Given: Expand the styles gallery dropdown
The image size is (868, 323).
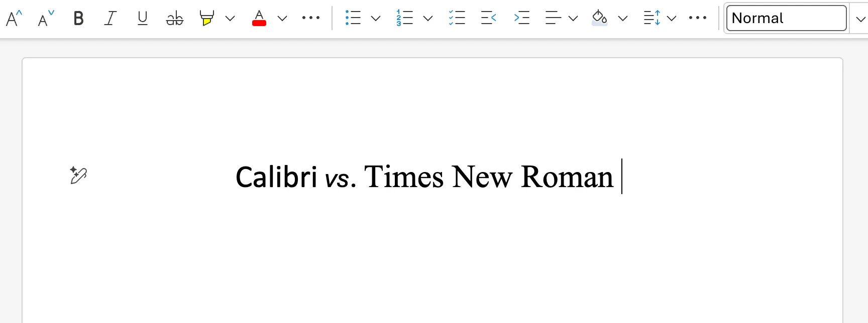Looking at the screenshot, I should pyautogui.click(x=860, y=19).
